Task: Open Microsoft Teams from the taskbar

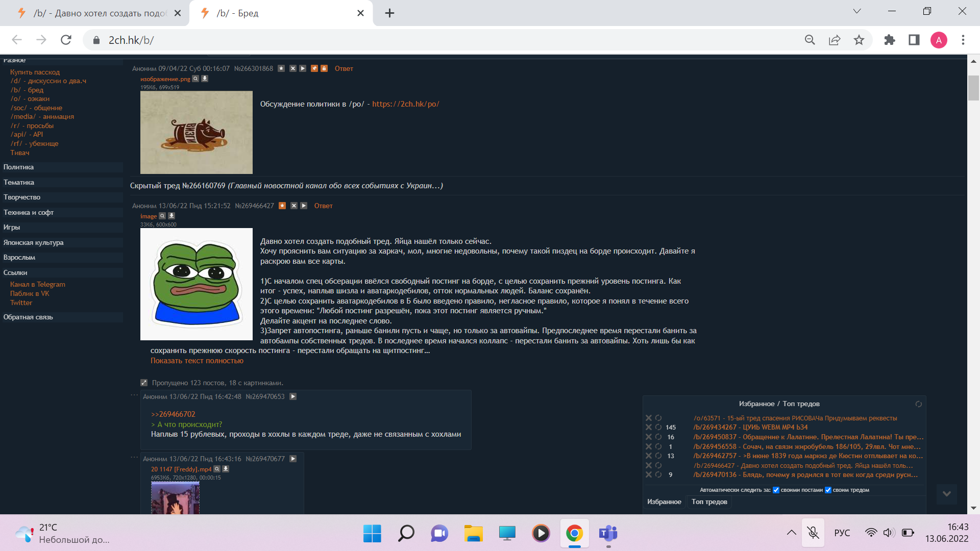Action: click(608, 534)
